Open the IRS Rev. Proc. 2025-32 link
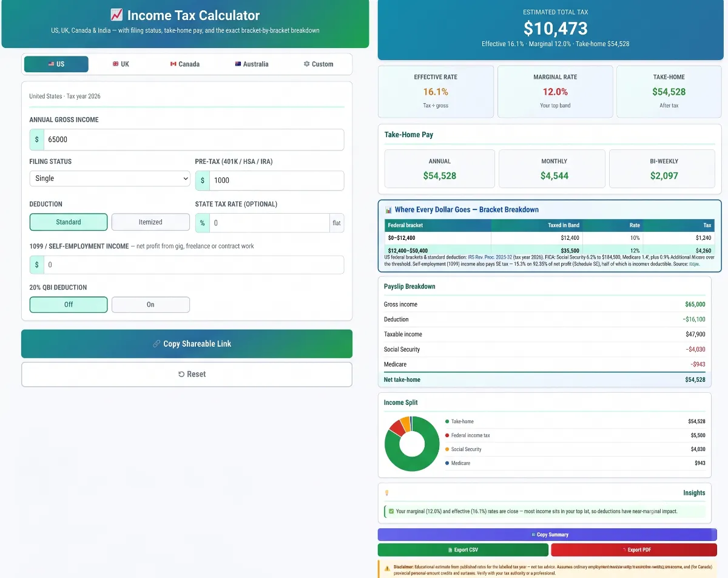The width and height of the screenshot is (728, 578). [490, 257]
